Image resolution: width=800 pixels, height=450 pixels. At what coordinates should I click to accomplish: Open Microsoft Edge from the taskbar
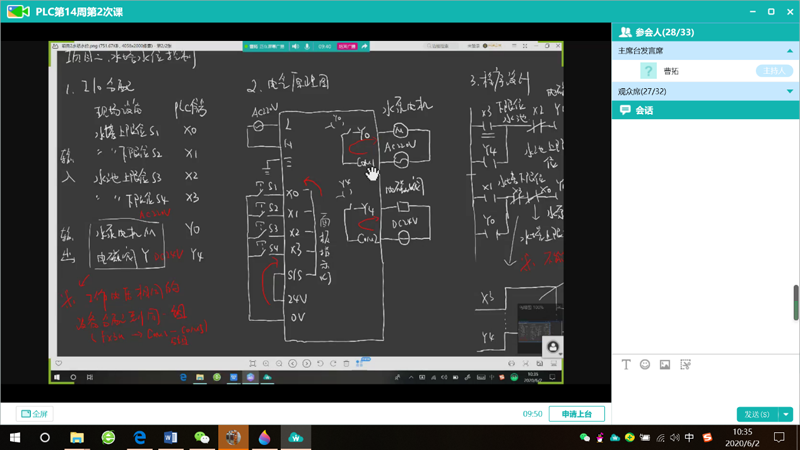point(140,437)
